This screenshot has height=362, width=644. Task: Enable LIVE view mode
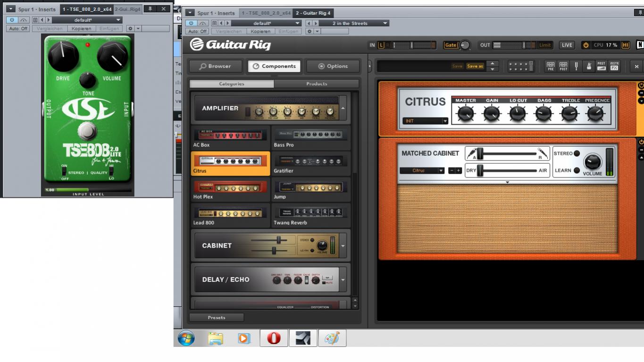(x=567, y=45)
